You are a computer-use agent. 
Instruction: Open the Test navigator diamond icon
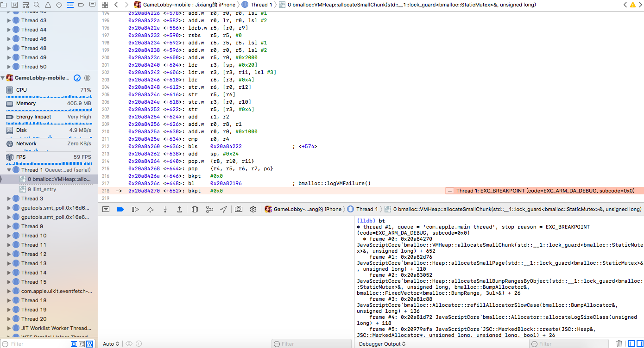[x=59, y=5]
